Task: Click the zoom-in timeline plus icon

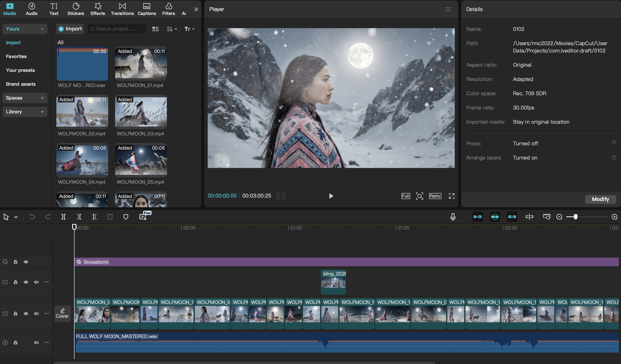Action: pos(614,217)
